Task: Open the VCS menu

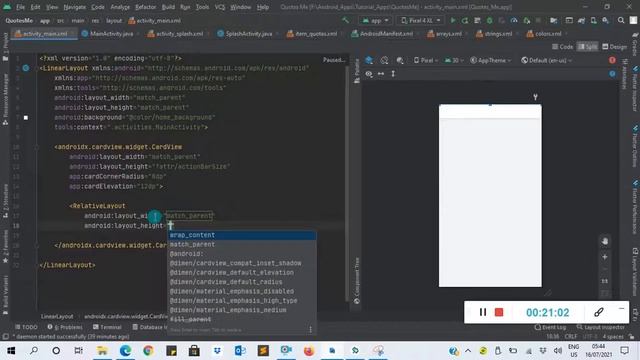Action: 220,7
